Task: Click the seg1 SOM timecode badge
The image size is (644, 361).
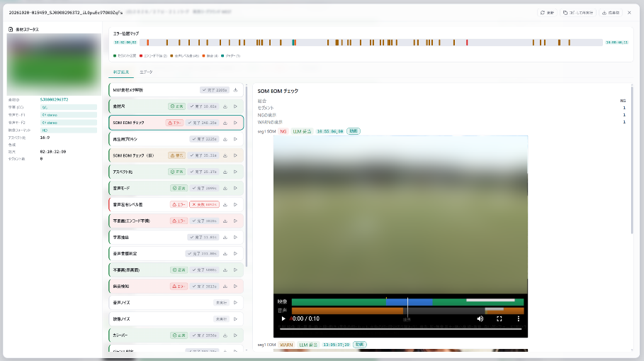Action: (330, 131)
